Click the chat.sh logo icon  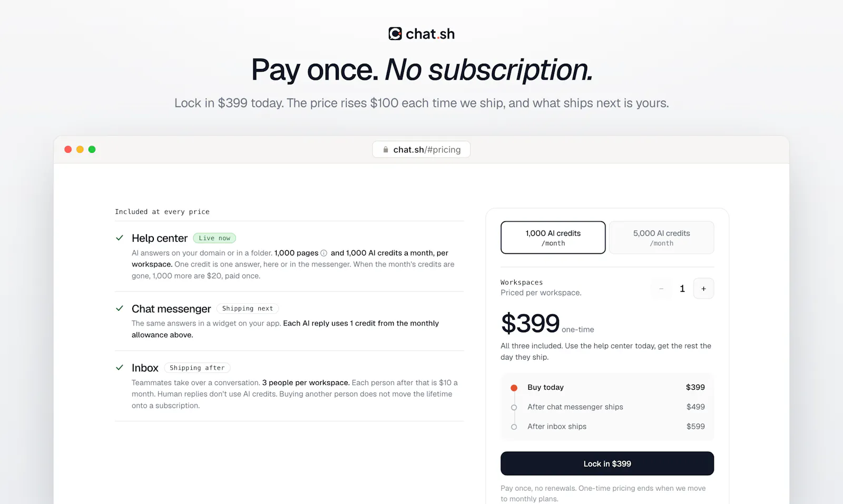point(395,34)
